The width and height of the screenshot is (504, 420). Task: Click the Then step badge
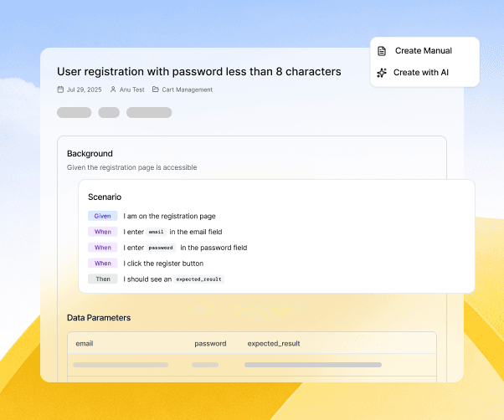click(102, 279)
